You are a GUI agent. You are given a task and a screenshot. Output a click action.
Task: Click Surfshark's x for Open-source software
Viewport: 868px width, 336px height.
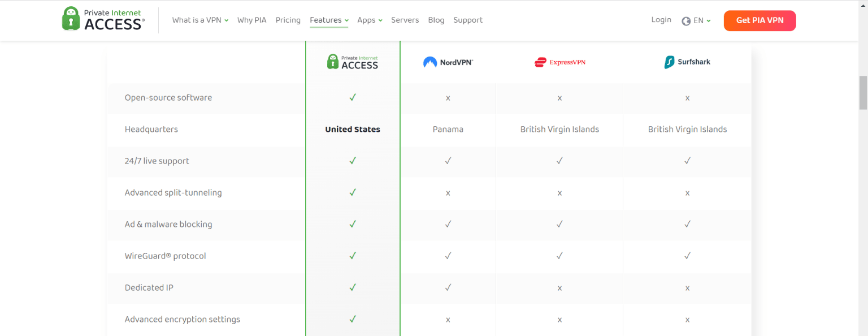687,97
